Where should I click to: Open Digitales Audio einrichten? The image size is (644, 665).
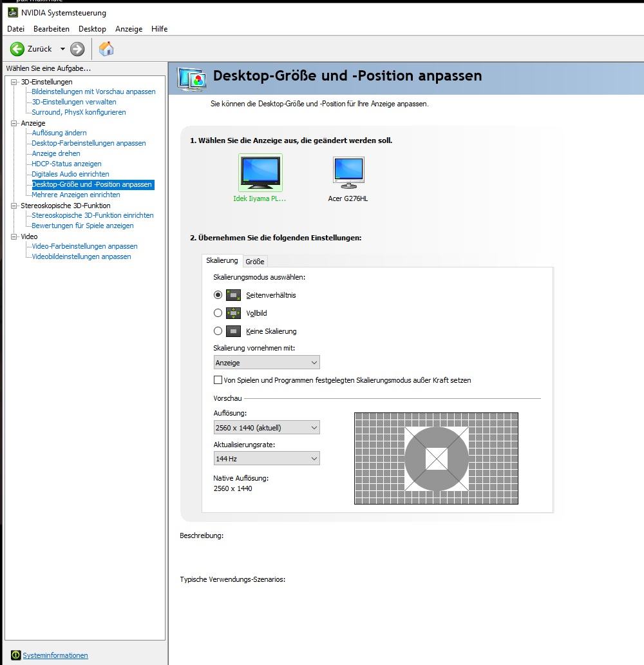click(70, 175)
